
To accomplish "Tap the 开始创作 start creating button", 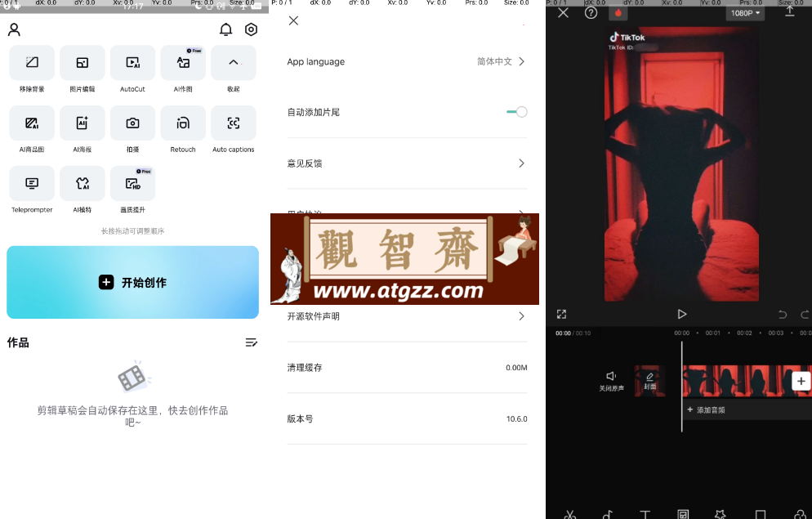I will pyautogui.click(x=132, y=282).
